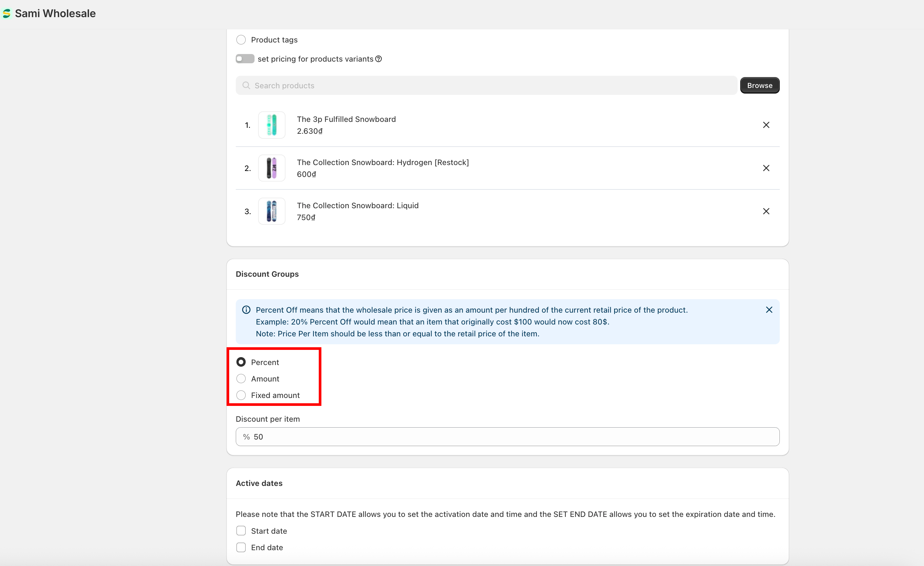
Task: Remove The 3p Fulfilled Snowboard product
Action: [x=766, y=125]
